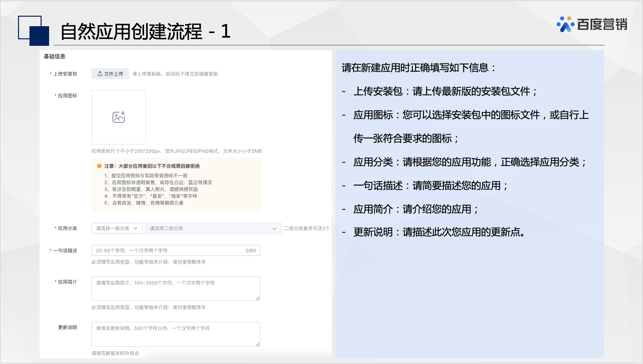
Task: Click into the 应用简介 text area
Action: pos(176,288)
